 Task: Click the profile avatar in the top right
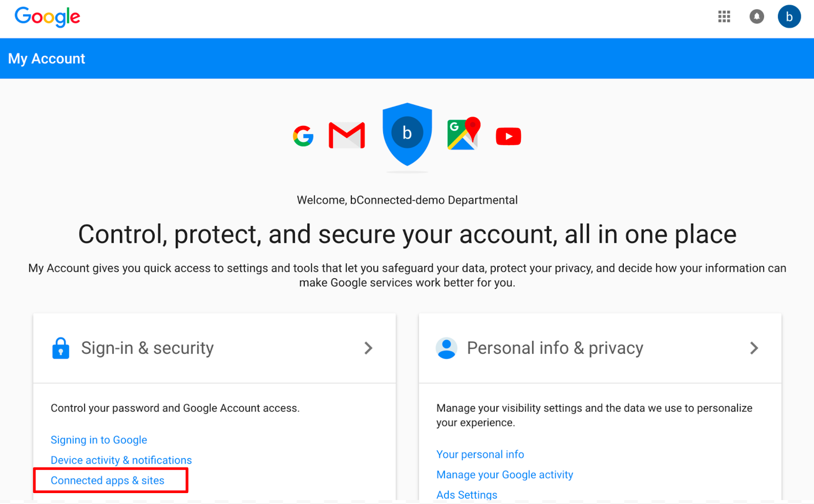click(x=789, y=16)
